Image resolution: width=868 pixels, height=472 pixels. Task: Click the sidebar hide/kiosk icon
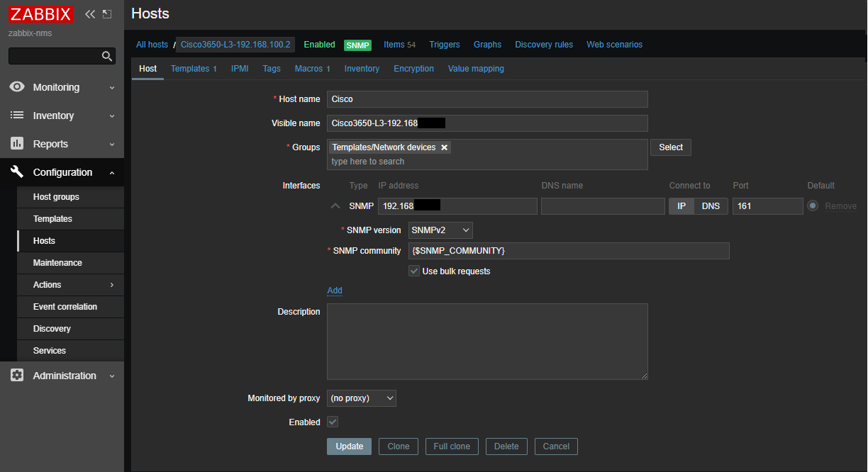click(x=107, y=14)
